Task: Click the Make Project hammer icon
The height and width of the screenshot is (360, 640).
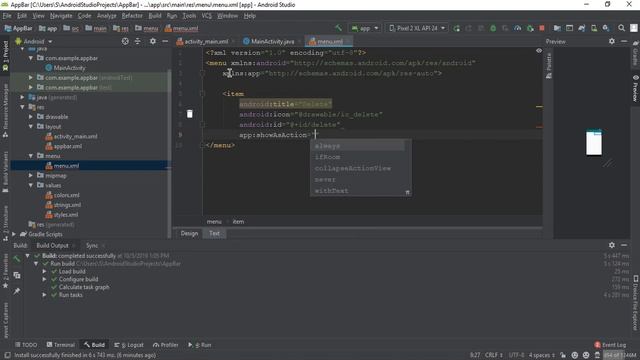Action: (338, 28)
